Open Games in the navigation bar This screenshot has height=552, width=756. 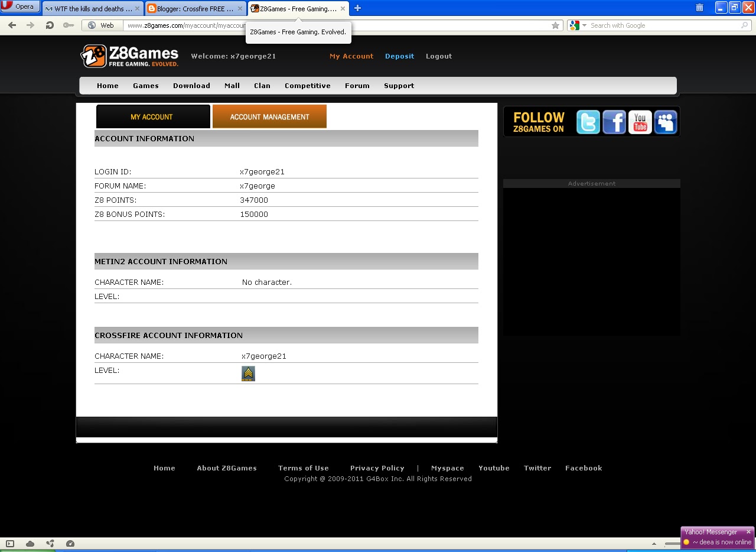point(146,86)
